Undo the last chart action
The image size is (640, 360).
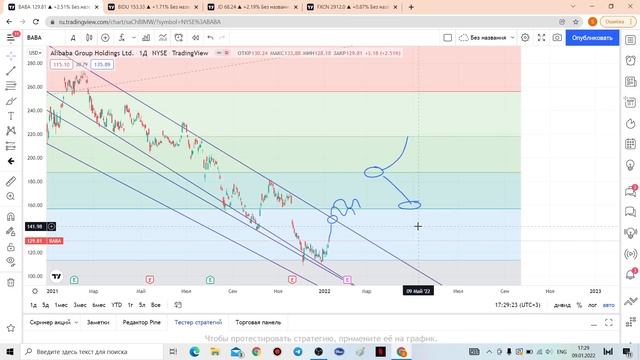(210, 38)
